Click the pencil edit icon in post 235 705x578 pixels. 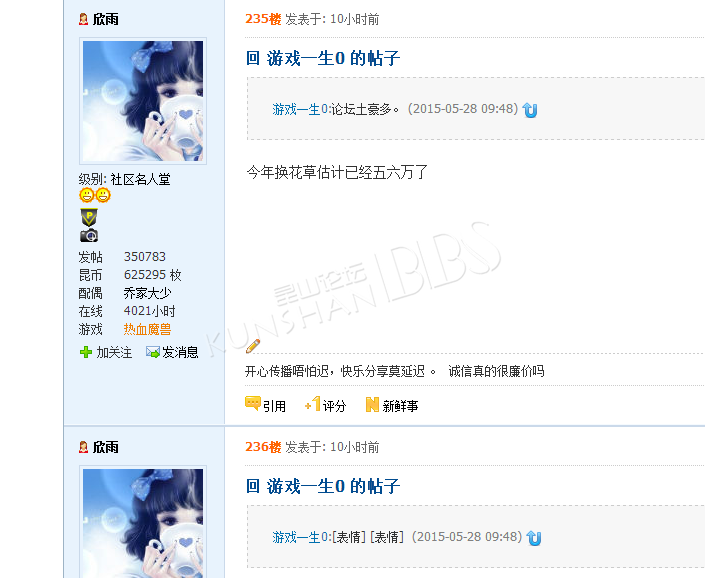[x=253, y=346]
